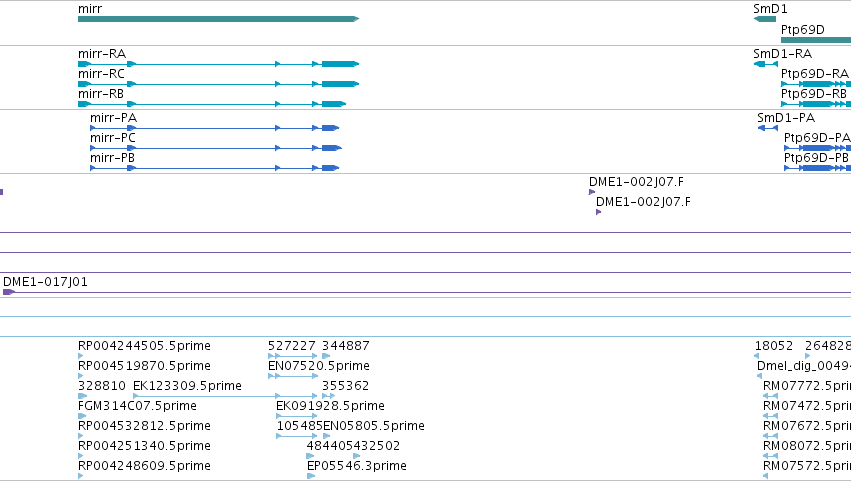
Task: Select the 344887 feature label
Action: tap(346, 346)
